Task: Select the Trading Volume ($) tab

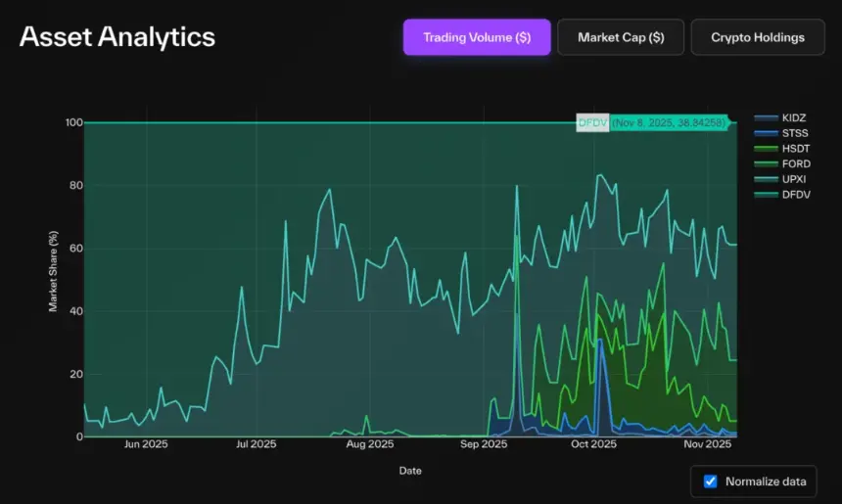Action: [x=477, y=37]
